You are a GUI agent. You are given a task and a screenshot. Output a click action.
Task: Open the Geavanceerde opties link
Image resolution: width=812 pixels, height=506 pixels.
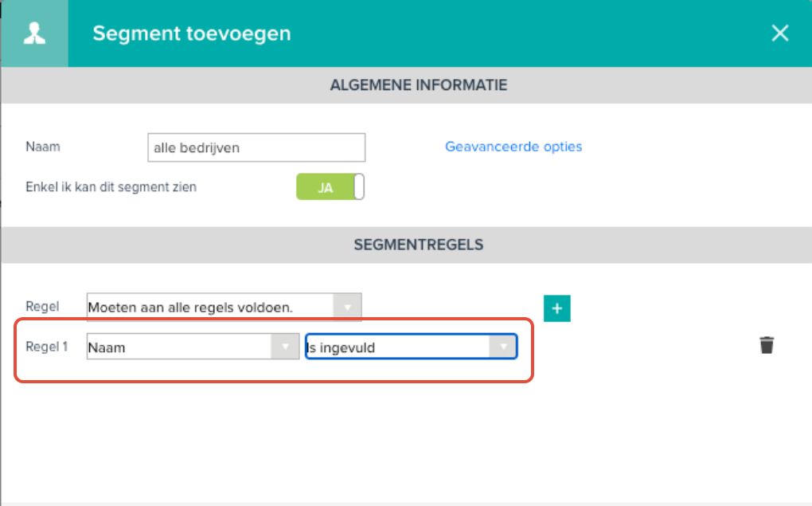513,147
